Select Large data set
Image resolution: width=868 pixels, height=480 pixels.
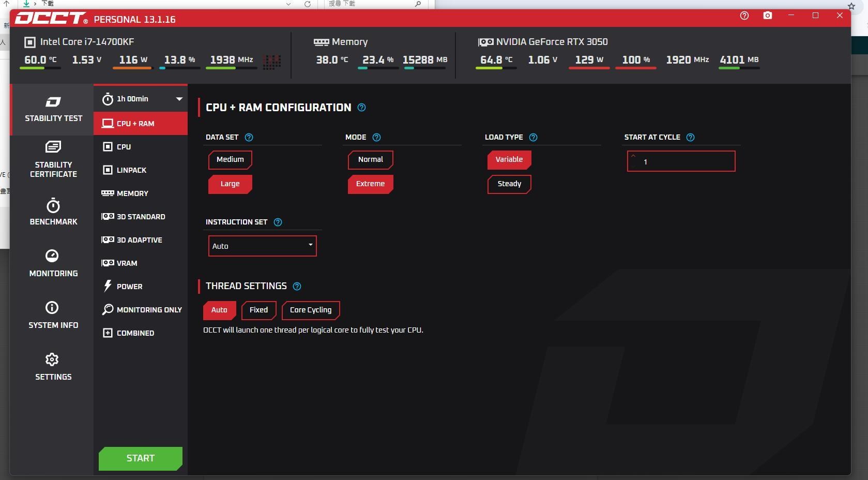click(x=230, y=184)
